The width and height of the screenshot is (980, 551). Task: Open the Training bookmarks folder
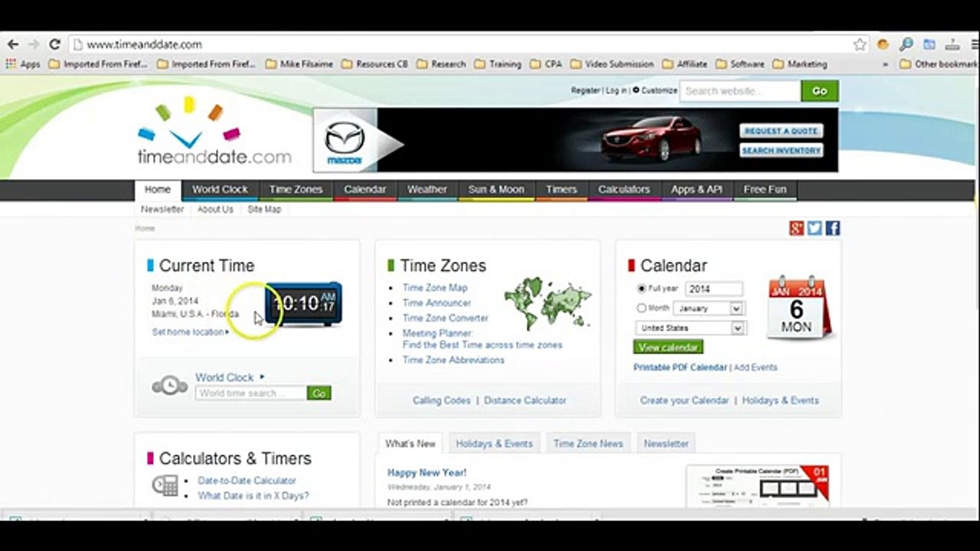click(498, 64)
